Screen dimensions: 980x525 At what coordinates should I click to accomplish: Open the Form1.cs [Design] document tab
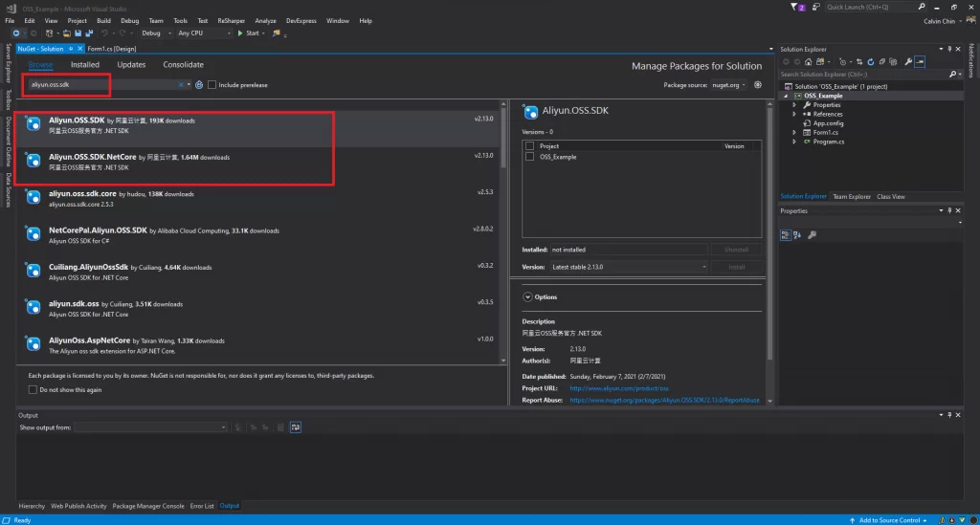111,49
